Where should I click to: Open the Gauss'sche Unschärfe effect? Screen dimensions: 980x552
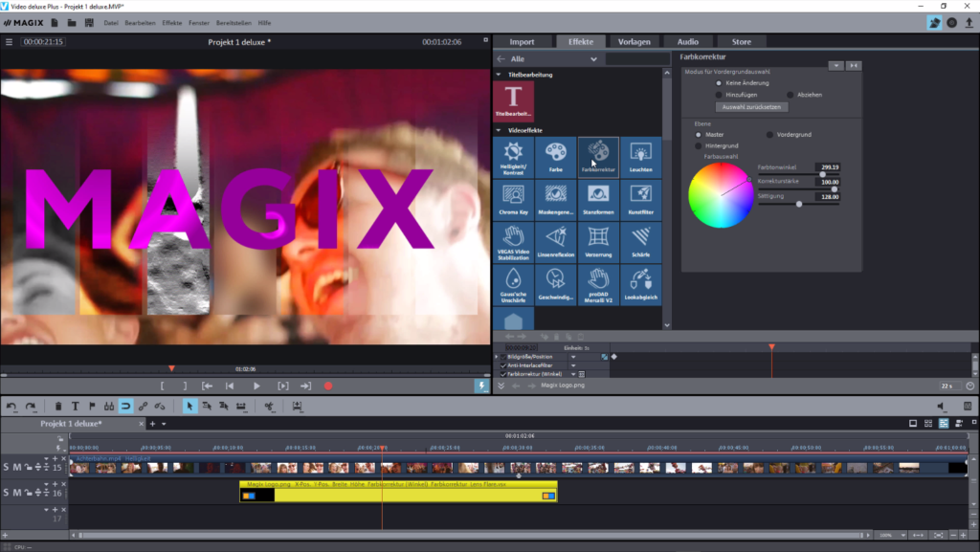513,285
